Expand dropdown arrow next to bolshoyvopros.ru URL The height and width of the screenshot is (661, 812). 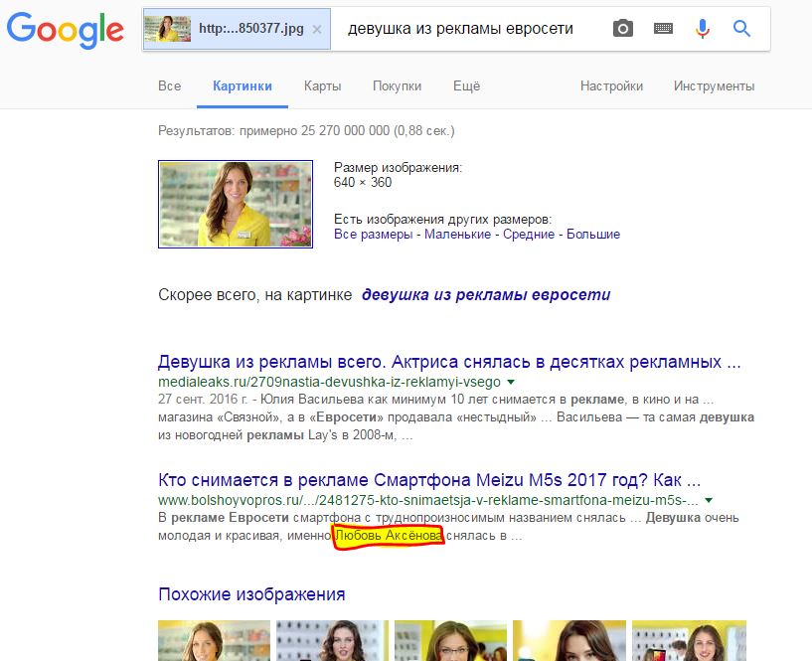pyautogui.click(x=709, y=500)
